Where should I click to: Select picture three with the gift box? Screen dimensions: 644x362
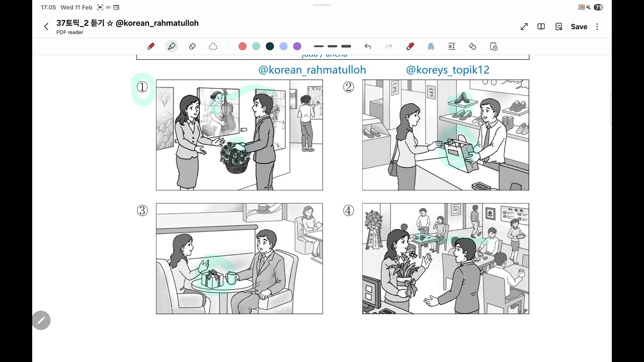[239, 258]
